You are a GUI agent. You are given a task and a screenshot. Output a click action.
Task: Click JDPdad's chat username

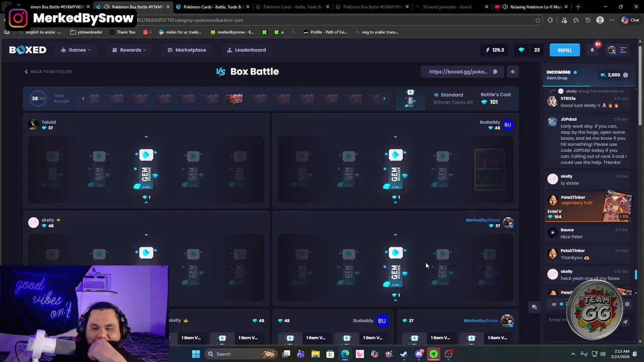click(x=569, y=120)
